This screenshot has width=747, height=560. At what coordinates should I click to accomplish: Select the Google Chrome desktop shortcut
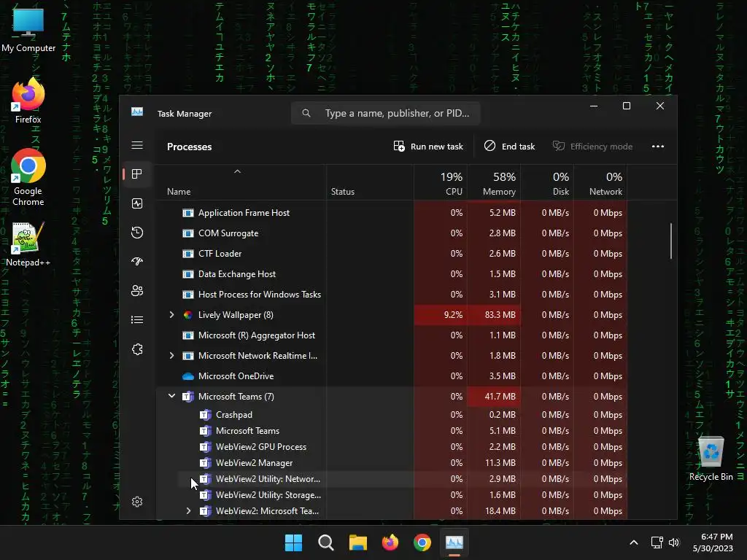pyautogui.click(x=28, y=177)
